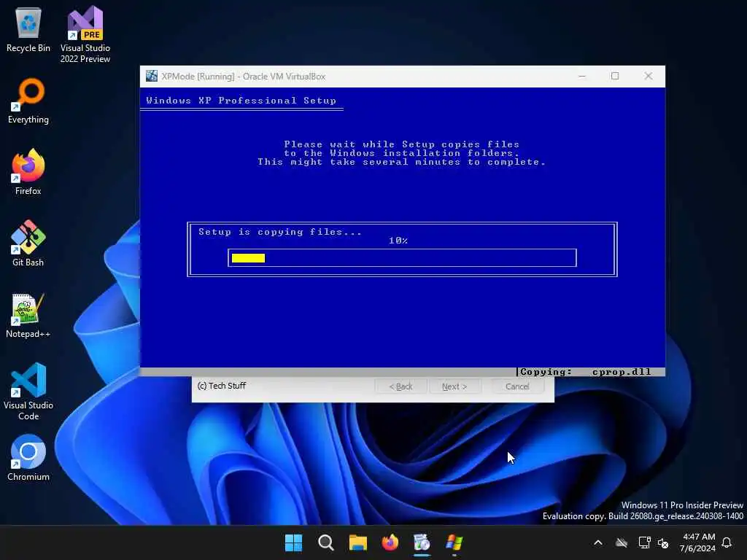747x560 pixels.
Task: Click the 'Copying: cprop.dll' status text
Action: click(x=586, y=372)
